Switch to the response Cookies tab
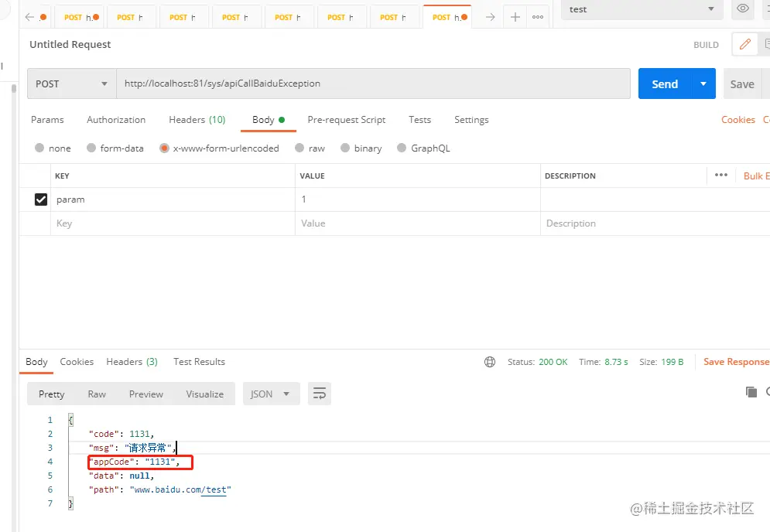Image resolution: width=770 pixels, height=532 pixels. 77,362
